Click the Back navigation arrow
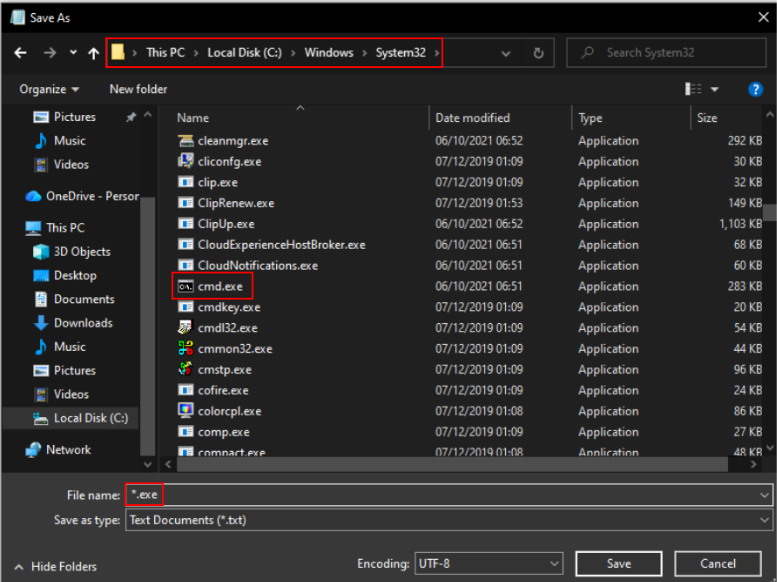 (x=21, y=53)
